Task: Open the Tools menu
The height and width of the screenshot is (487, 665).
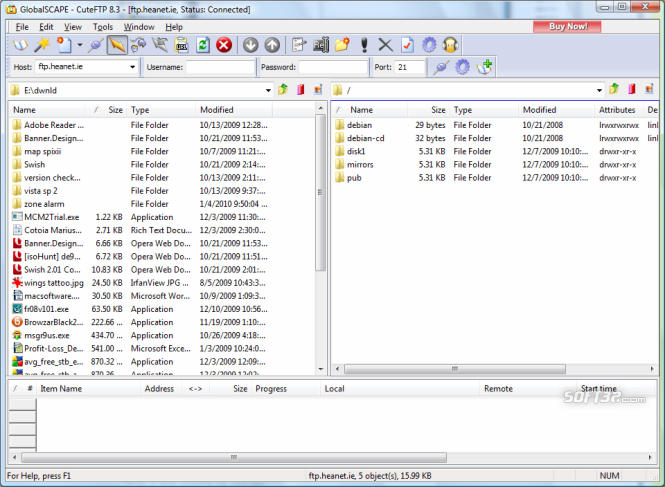Action: pyautogui.click(x=103, y=27)
